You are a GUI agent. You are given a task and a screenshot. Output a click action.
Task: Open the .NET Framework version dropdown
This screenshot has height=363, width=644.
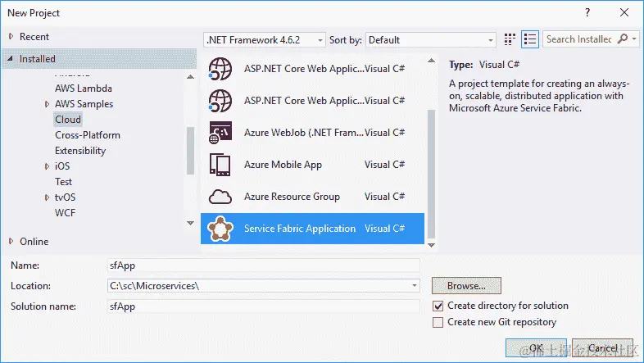(265, 40)
